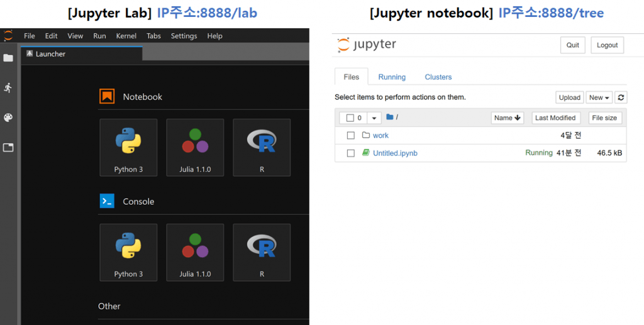Viewport: 644px width, 325px height.
Task: Click the green Running status text
Action: tap(539, 153)
